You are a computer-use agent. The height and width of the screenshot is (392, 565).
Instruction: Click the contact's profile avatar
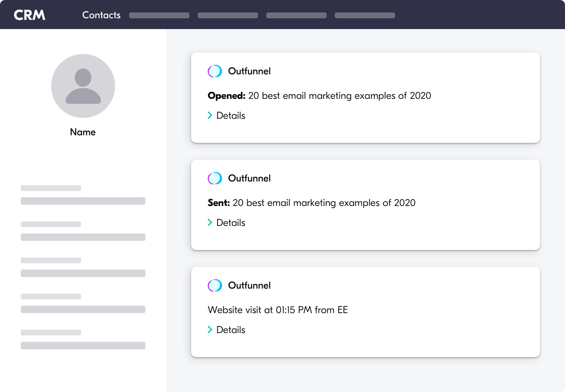pyautogui.click(x=83, y=86)
